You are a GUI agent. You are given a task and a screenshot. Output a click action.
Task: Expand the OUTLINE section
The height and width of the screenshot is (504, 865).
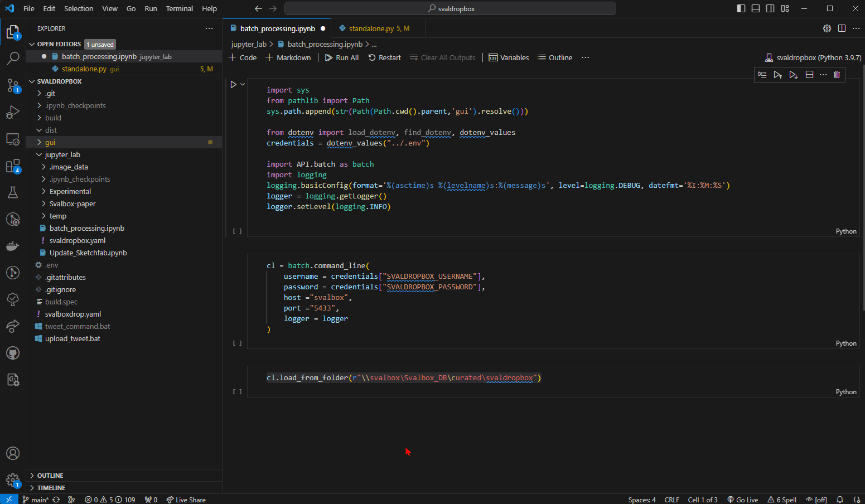tap(124, 476)
